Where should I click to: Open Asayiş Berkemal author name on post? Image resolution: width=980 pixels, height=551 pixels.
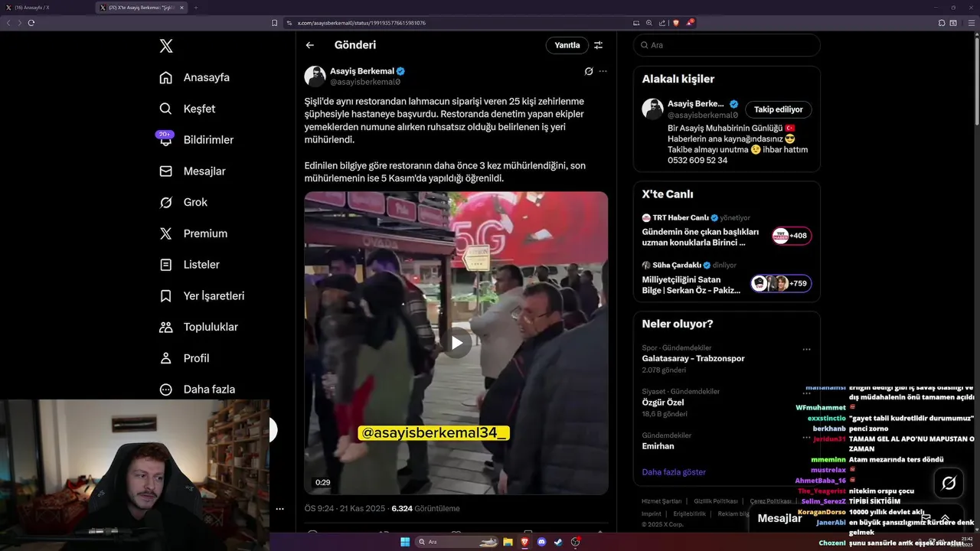(361, 71)
